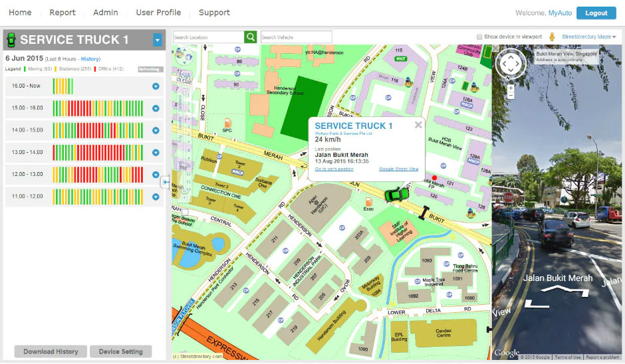
Task: Open the User Profile menu
Action: [x=158, y=13]
